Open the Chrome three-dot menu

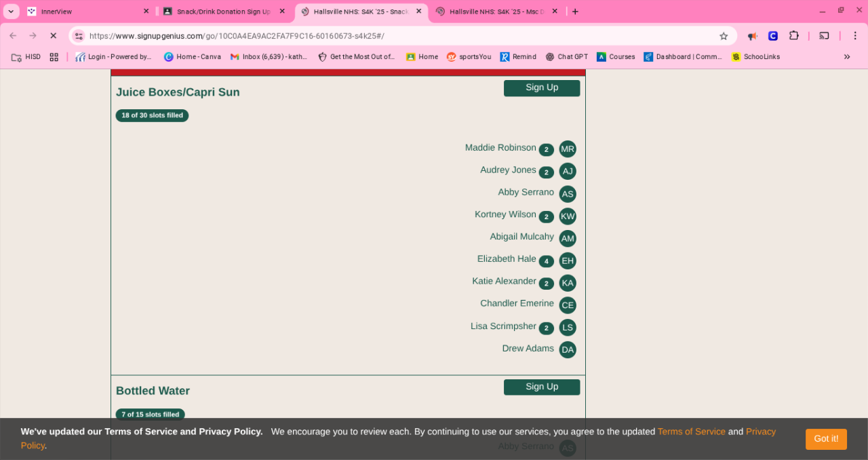(855, 35)
